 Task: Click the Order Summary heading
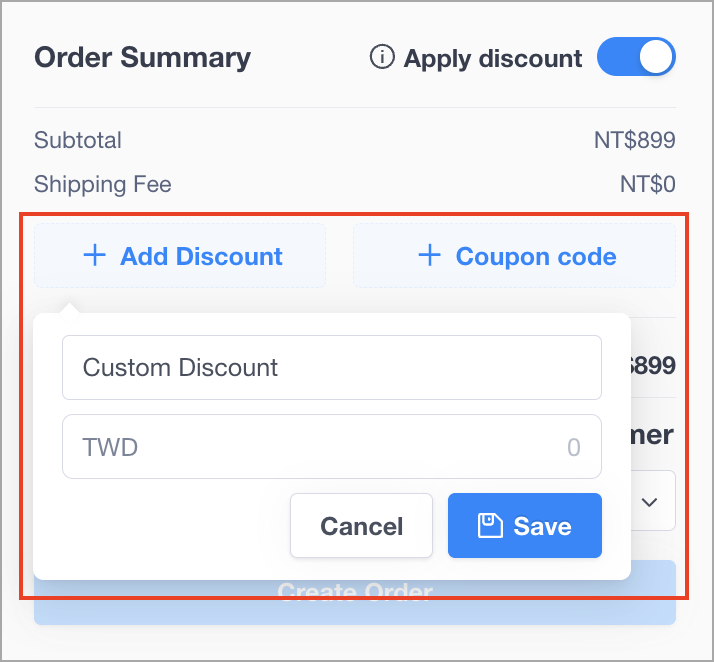coord(143,58)
